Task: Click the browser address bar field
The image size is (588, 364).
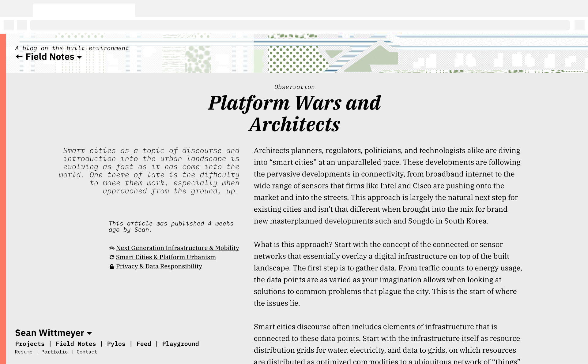Action: 300,25
